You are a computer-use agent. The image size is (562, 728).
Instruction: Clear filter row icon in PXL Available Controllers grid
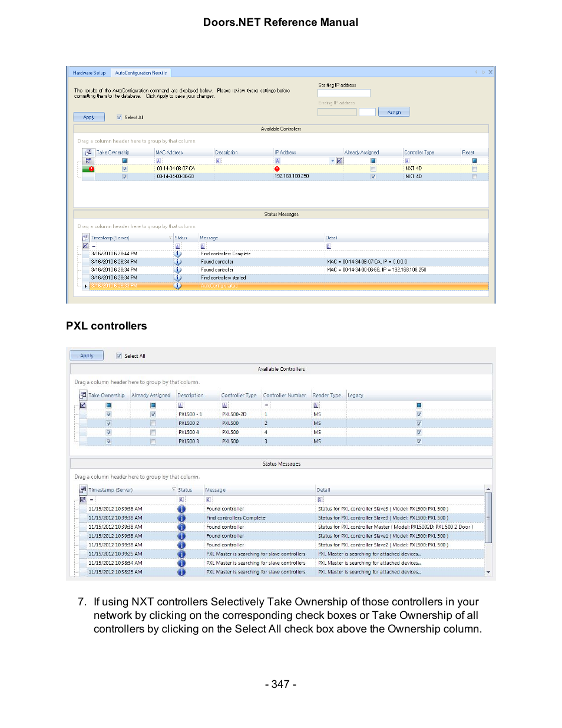(83, 405)
